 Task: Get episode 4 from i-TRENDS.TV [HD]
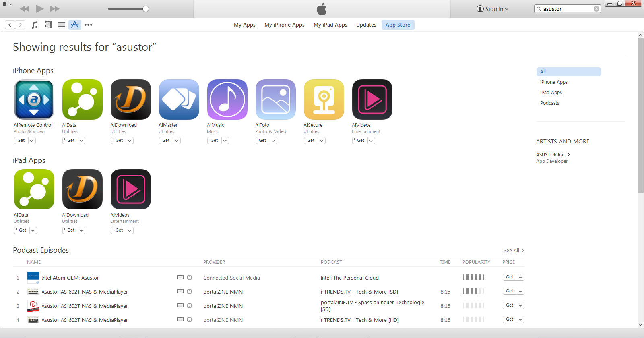coord(510,319)
